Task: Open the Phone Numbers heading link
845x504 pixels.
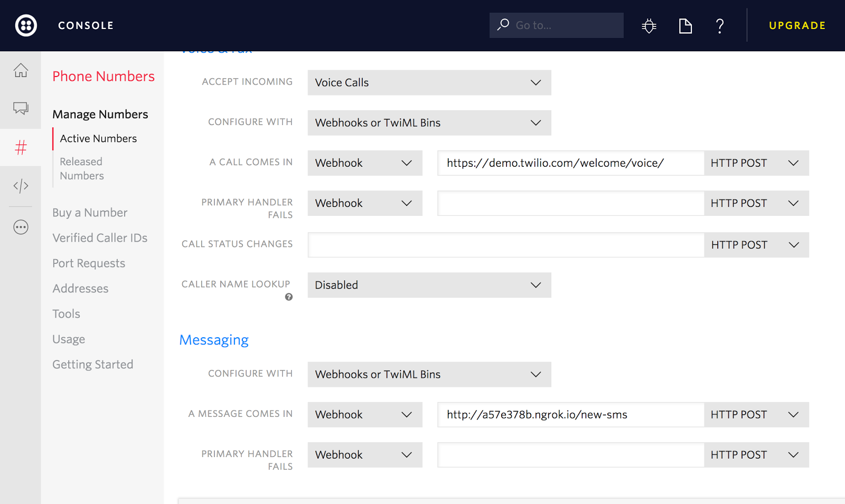Action: (x=104, y=77)
